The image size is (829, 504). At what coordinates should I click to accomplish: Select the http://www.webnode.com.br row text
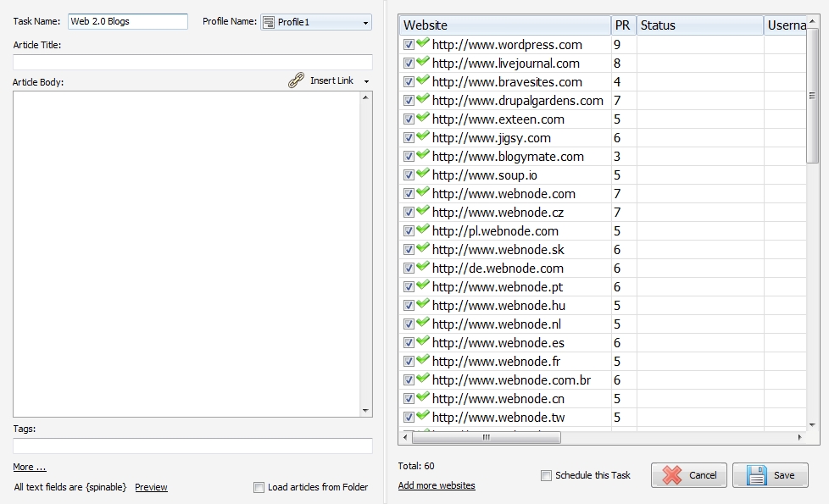tap(511, 380)
